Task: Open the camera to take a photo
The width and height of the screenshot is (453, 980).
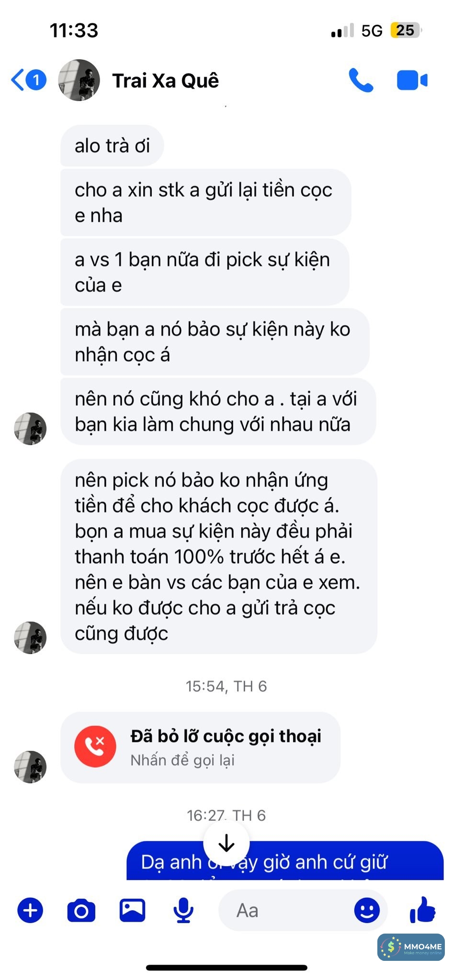Action: [x=81, y=910]
